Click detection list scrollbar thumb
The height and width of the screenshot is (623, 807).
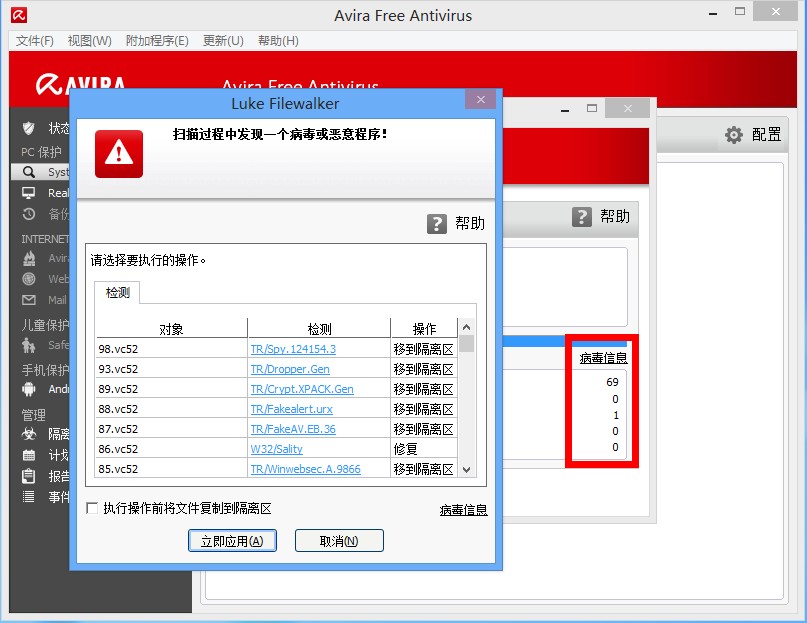467,343
